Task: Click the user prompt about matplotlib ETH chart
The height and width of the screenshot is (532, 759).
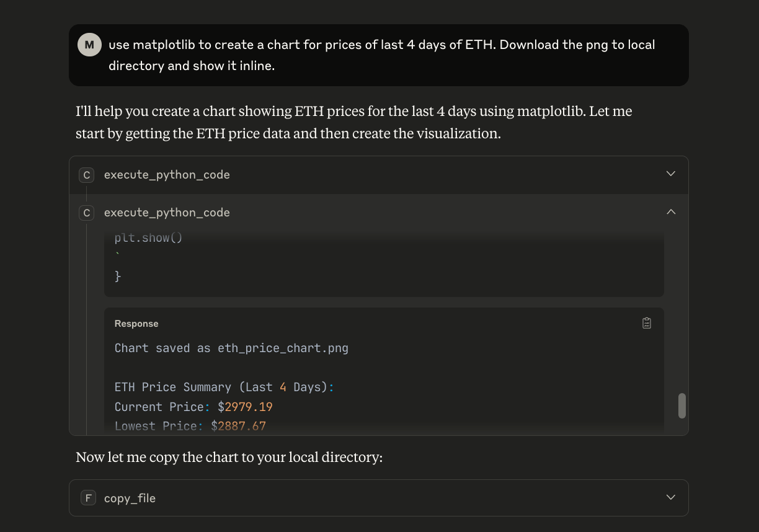Action: click(x=381, y=55)
